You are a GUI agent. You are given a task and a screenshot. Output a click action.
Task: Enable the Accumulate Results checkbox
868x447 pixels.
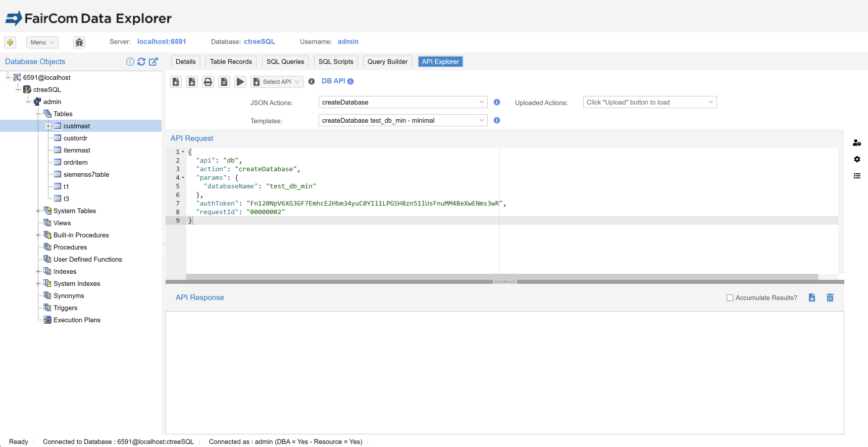[x=730, y=298]
